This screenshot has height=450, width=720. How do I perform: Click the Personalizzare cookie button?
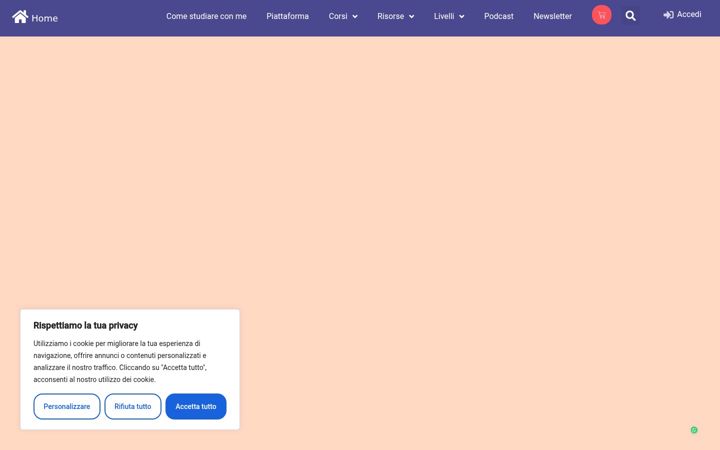pos(67,406)
